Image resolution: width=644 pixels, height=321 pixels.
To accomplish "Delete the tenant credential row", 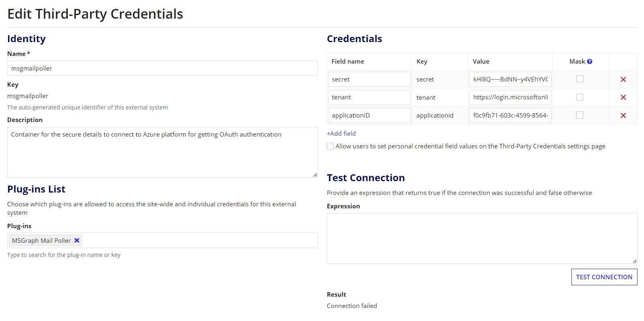I will (x=623, y=97).
